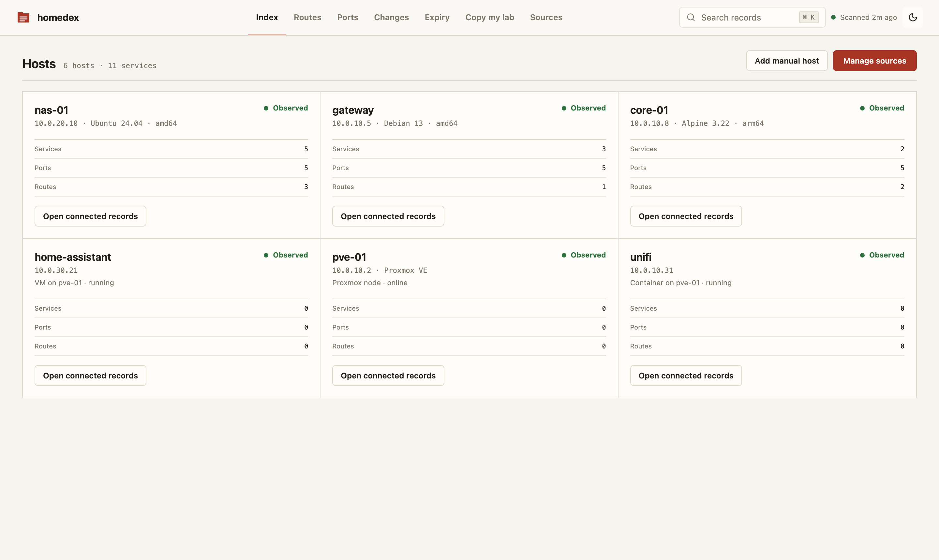Viewport: 939px width, 560px height.
Task: Open connected records for core-01
Action: (x=686, y=216)
